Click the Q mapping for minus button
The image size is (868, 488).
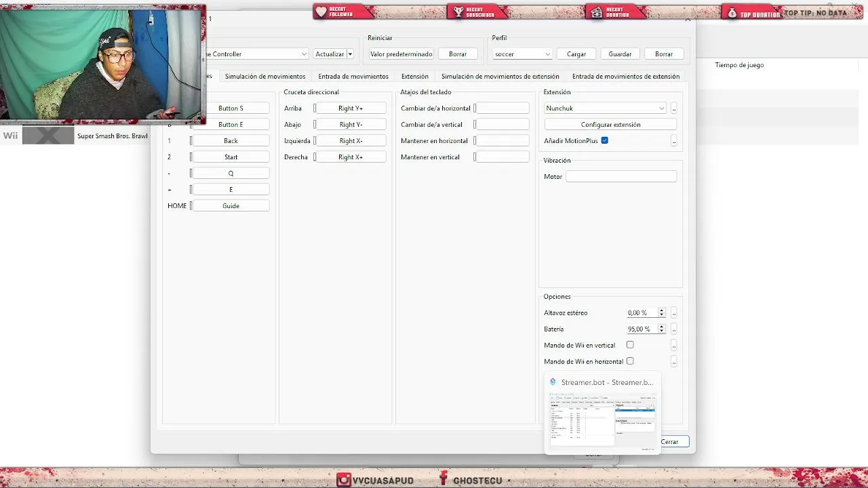coord(231,174)
